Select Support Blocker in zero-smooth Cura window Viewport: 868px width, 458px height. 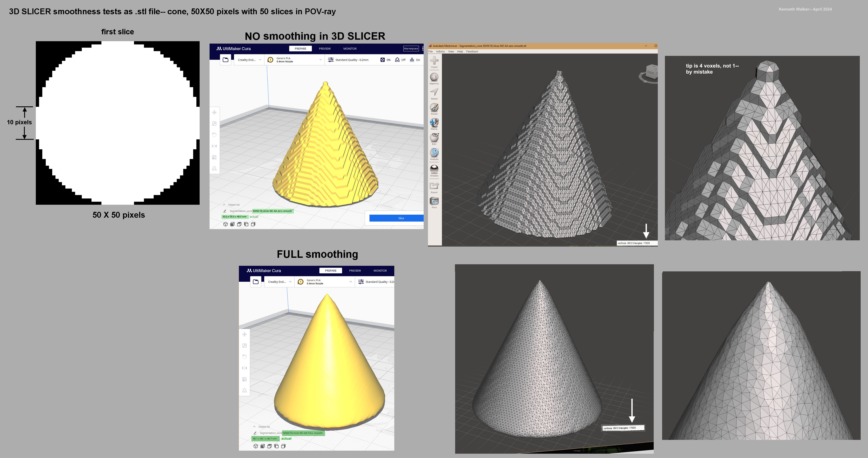click(x=214, y=168)
